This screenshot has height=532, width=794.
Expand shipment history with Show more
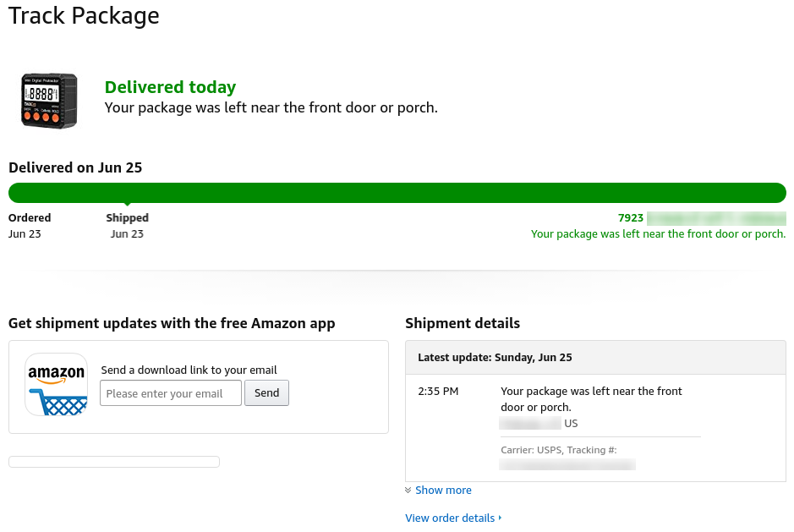point(443,491)
